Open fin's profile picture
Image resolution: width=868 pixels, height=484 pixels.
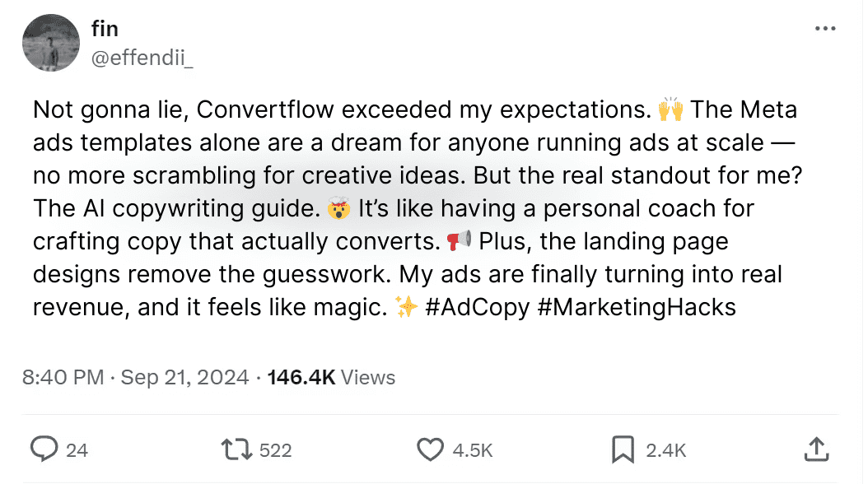tap(50, 44)
